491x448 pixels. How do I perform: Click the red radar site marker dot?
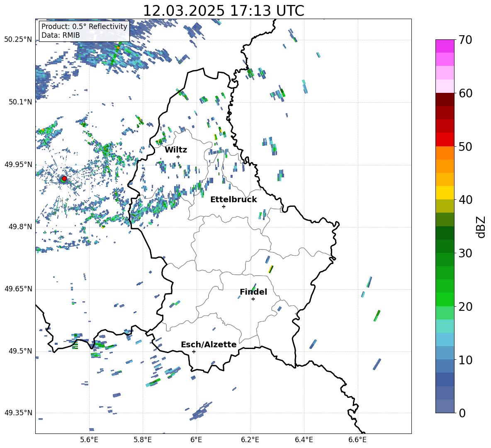coord(64,179)
